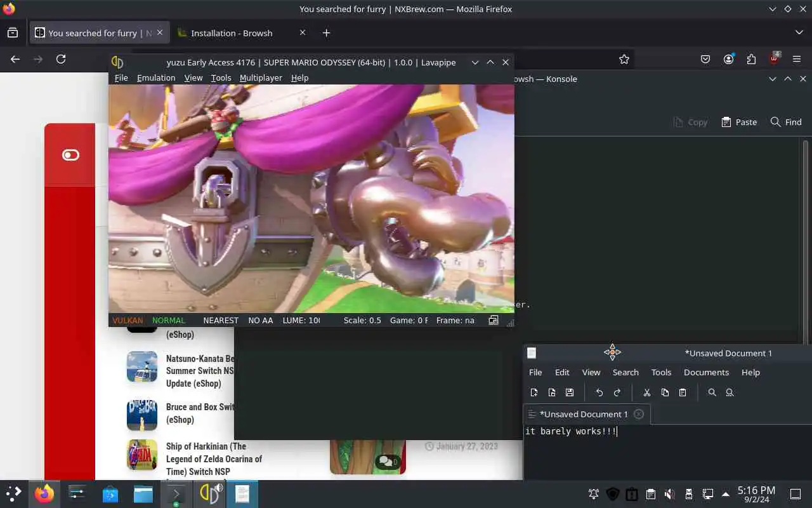Toggle VULKAN graphics API in yuzu status bar
This screenshot has height=508, width=812.
[x=128, y=320]
